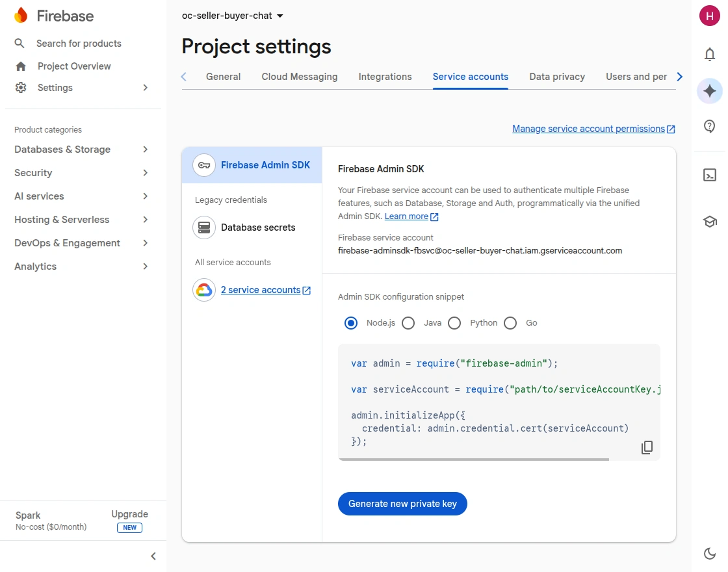
Task: Open the 2 service accounts link
Action: [x=261, y=290]
